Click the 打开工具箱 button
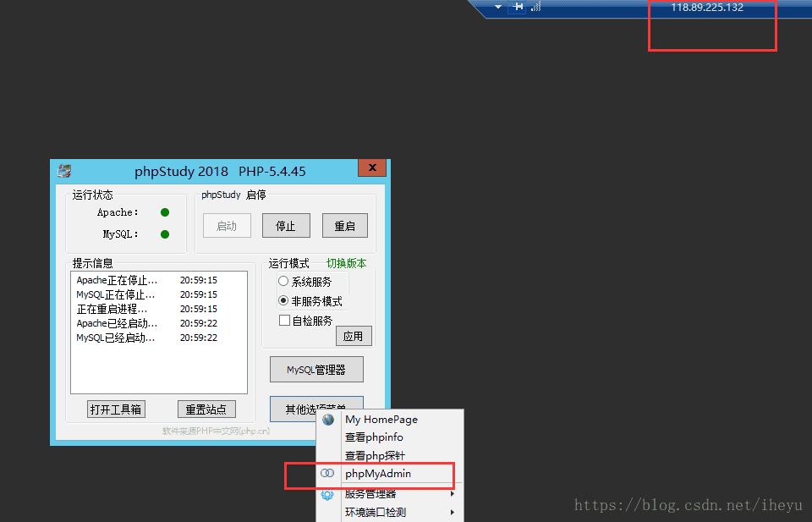This screenshot has width=812, height=522. click(x=116, y=409)
